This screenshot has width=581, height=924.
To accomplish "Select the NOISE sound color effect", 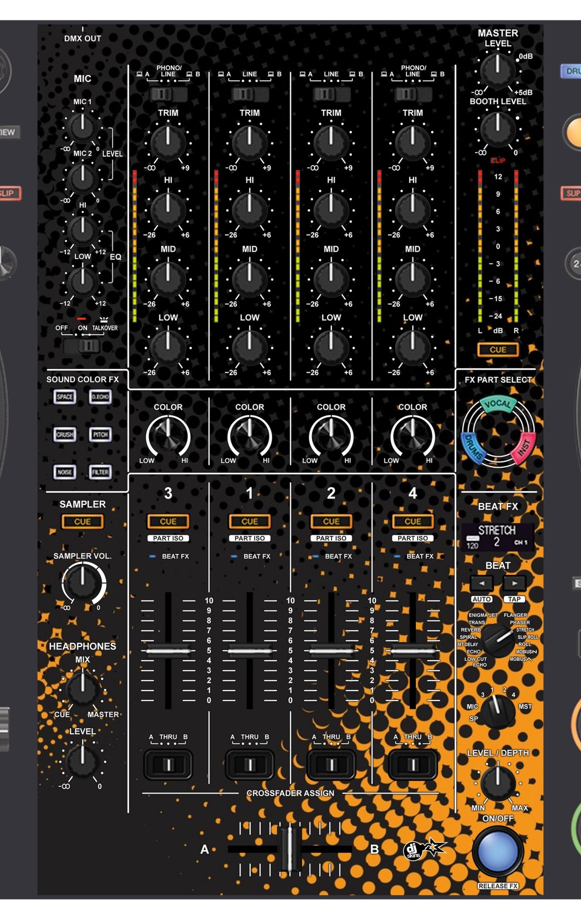I will (x=65, y=472).
